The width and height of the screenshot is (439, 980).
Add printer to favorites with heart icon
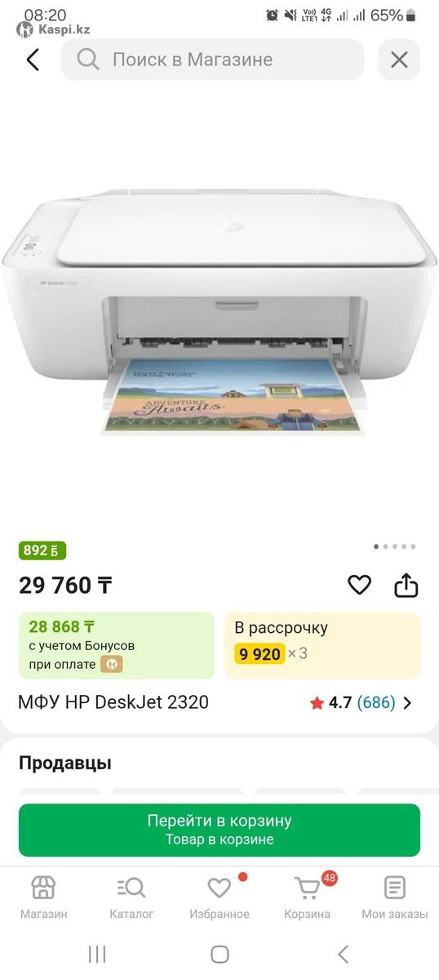pyautogui.click(x=359, y=585)
